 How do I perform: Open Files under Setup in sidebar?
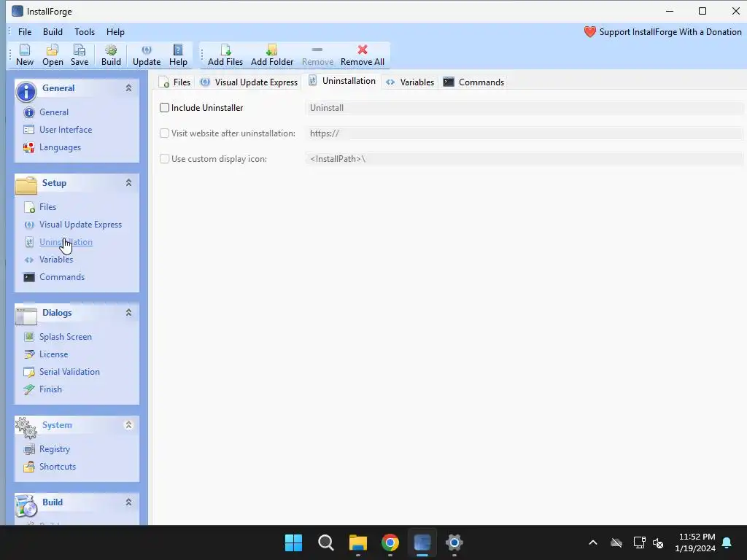click(47, 206)
